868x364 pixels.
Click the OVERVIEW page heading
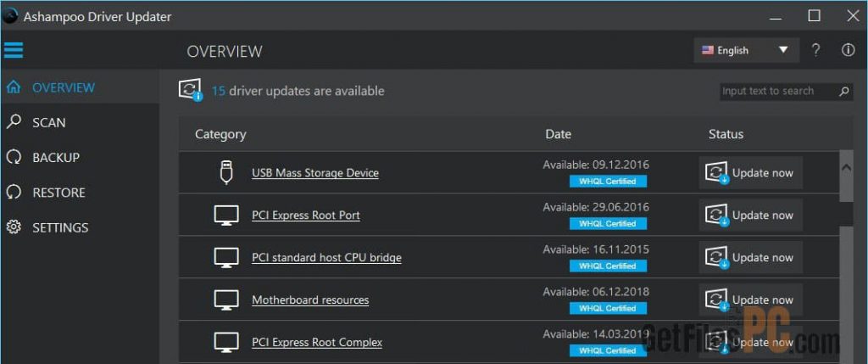pos(224,52)
